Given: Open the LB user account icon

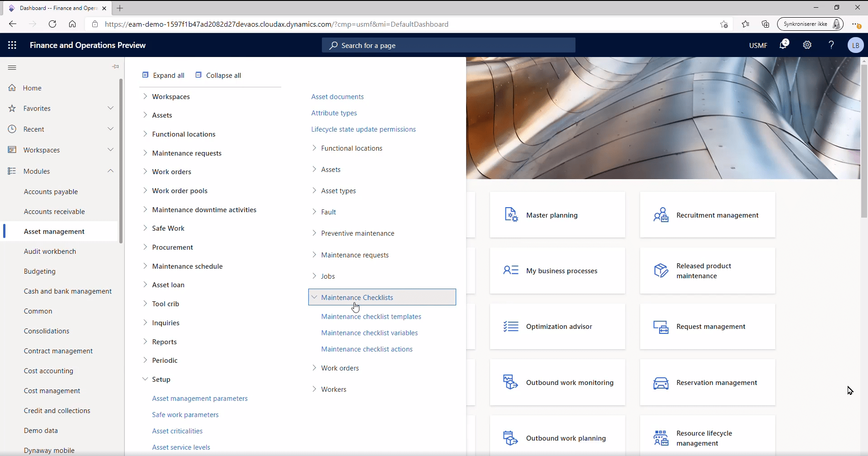Looking at the screenshot, I should tap(856, 45).
